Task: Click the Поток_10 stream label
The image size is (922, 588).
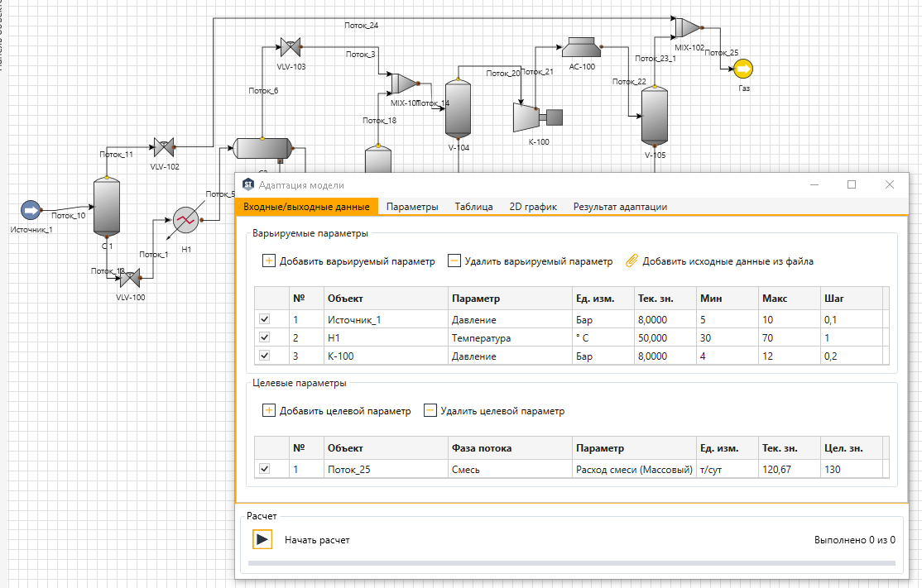Action: 68,216
